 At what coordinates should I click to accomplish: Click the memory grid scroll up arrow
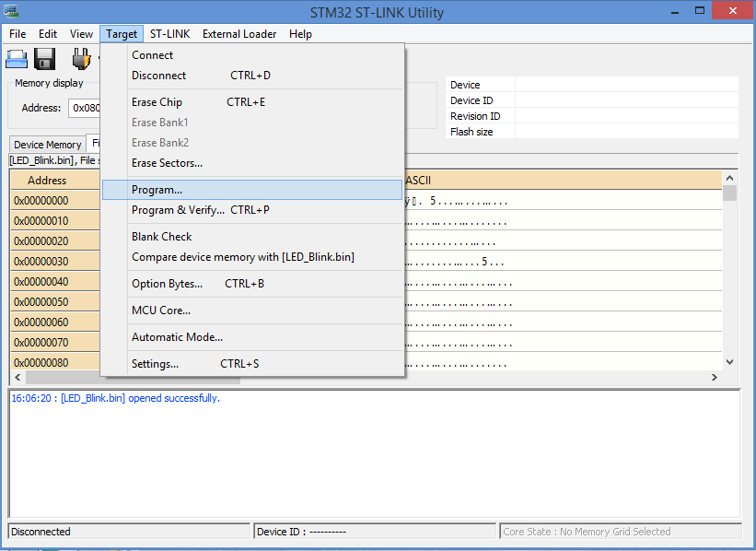(729, 178)
